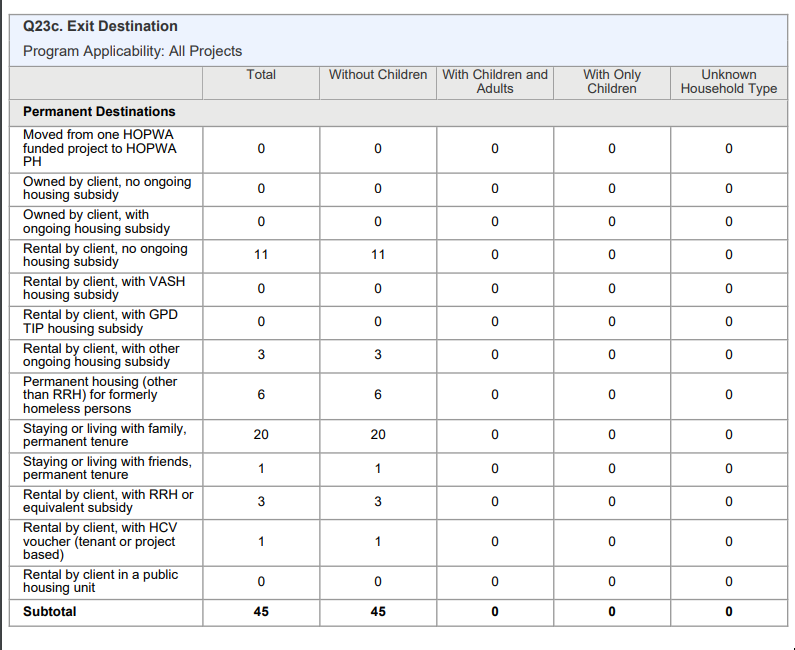Screen dimensions: 795x650
Task: Click Total value 11 in rental no subsidy row
Action: tap(261, 255)
